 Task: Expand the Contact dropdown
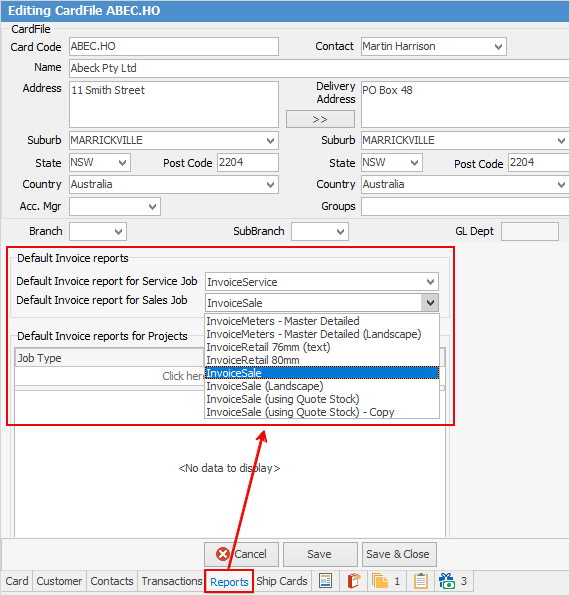(x=498, y=47)
